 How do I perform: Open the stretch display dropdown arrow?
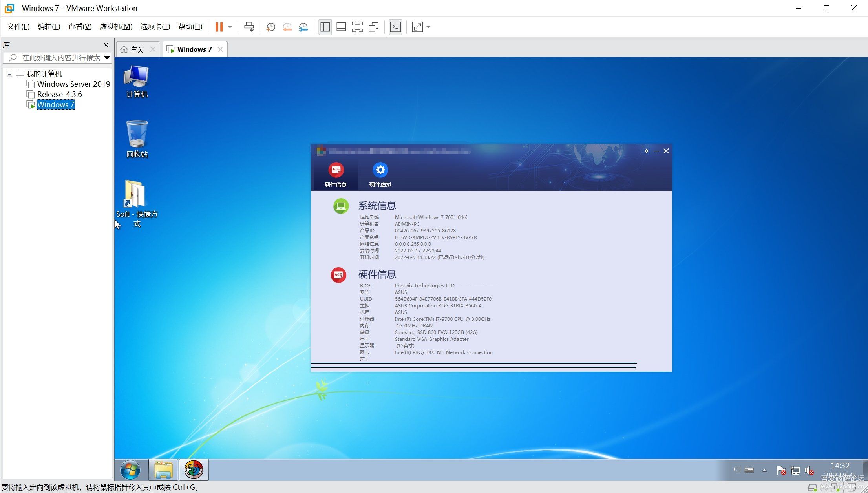click(x=428, y=27)
